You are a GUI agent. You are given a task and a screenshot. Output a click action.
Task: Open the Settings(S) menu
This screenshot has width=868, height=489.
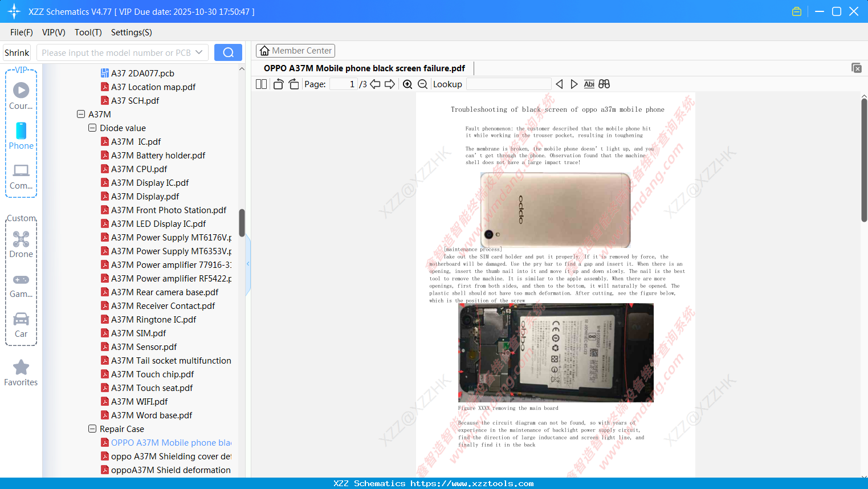coord(132,32)
